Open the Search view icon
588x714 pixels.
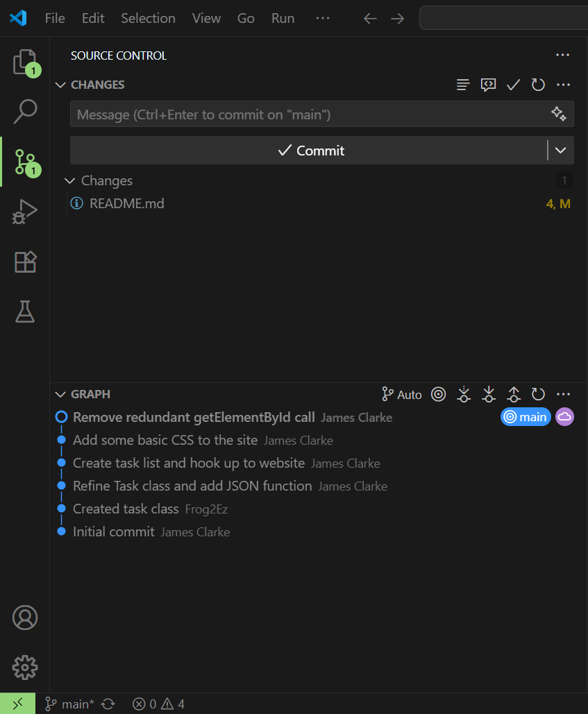pos(25,111)
